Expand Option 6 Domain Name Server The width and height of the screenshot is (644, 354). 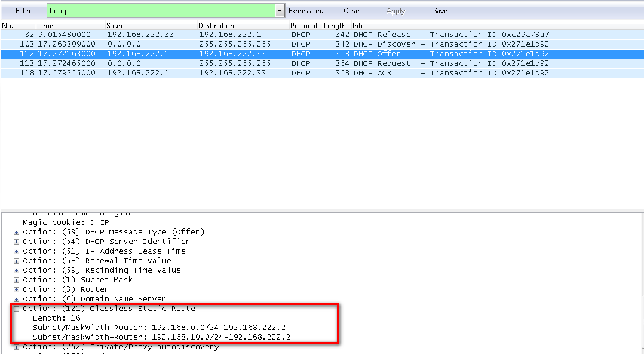point(16,298)
